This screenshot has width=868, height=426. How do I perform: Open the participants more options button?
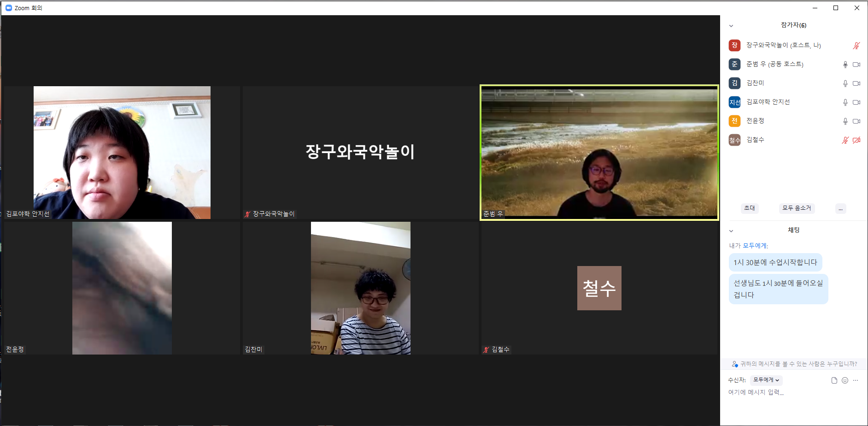tap(840, 208)
